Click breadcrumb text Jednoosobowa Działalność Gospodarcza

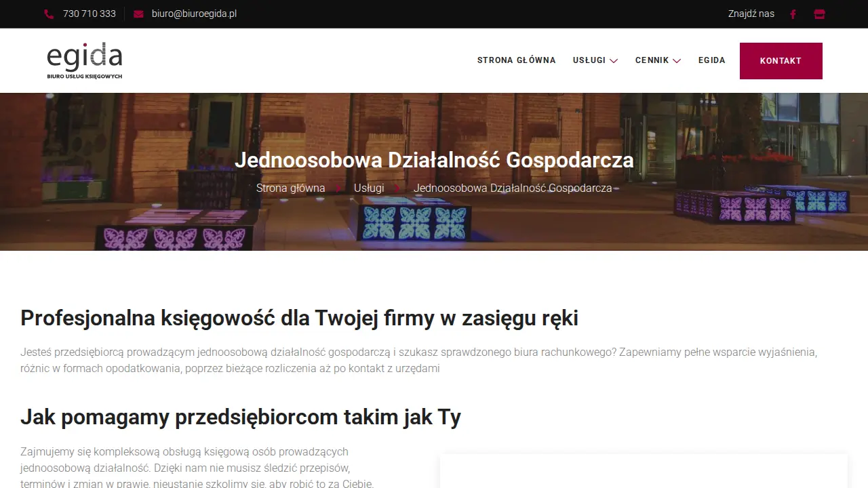pyautogui.click(x=513, y=188)
